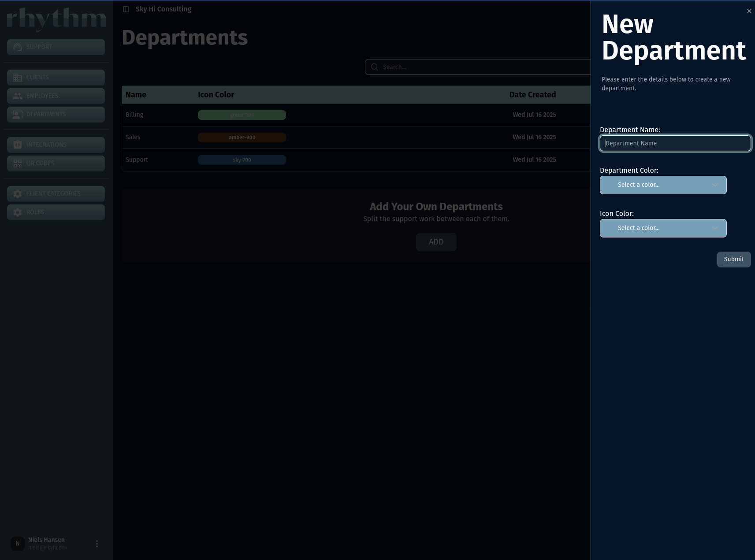Open the Clients section via its building icon
Screen dimensions: 755x560
click(18, 77)
